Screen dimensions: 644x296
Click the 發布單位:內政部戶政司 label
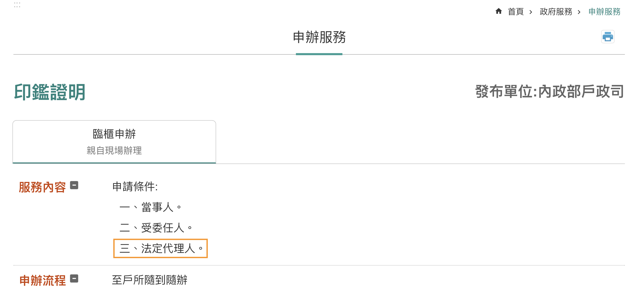click(x=549, y=92)
